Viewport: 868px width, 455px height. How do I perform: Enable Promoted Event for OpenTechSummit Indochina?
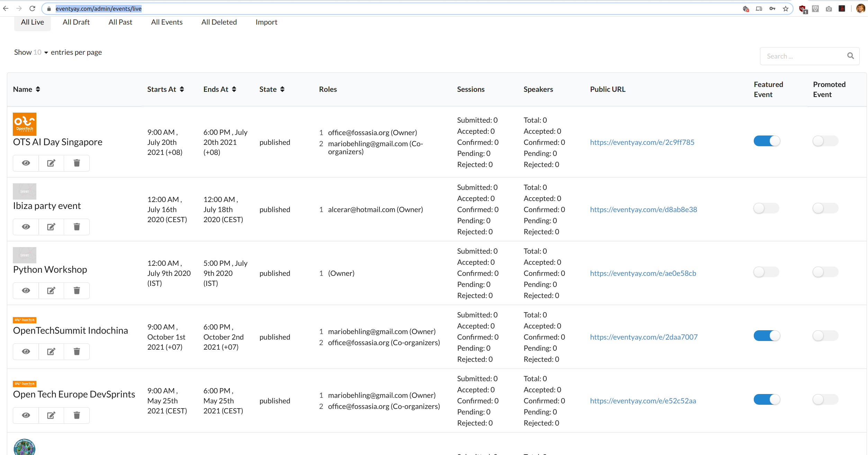[x=825, y=336]
